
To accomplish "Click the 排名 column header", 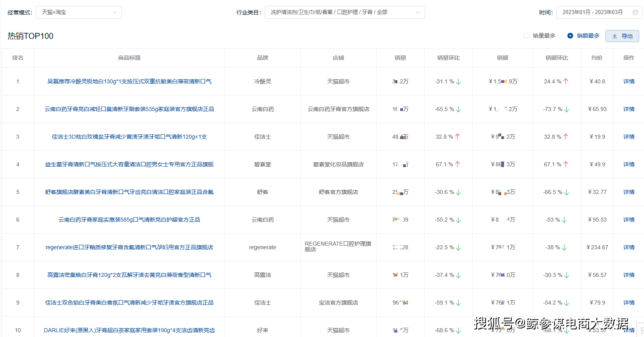I will [18, 58].
